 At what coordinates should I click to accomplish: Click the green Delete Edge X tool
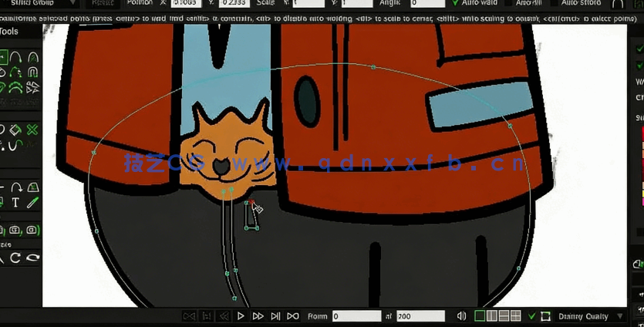pos(32,130)
